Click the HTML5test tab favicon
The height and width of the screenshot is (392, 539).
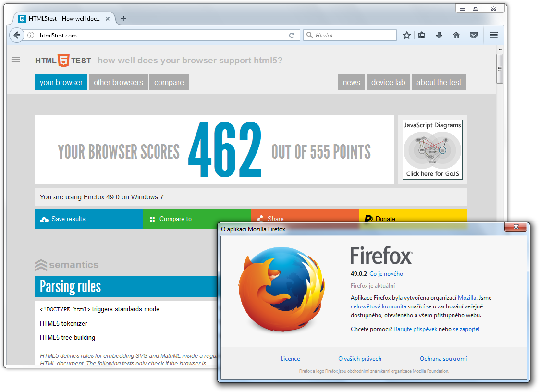tap(22, 19)
